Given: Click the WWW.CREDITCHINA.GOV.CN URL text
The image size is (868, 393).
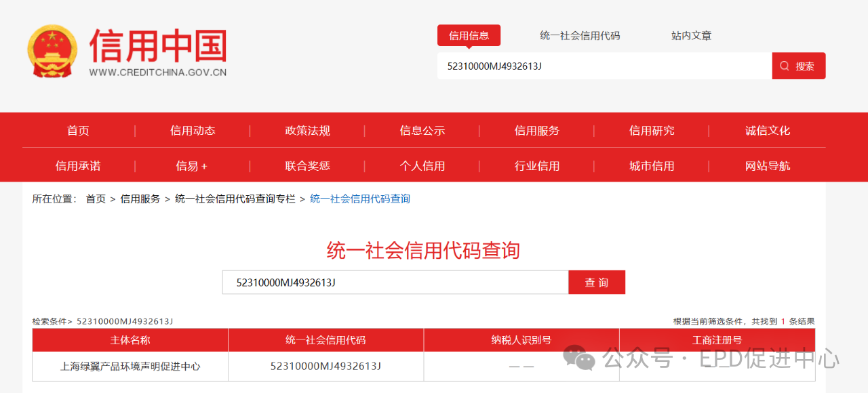Looking at the screenshot, I should pos(158,73).
